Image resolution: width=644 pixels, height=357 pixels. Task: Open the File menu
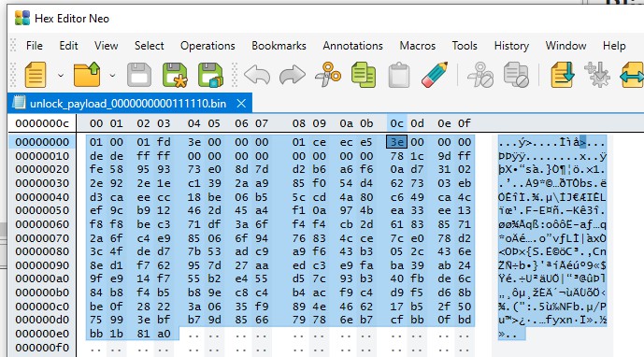[x=34, y=46]
